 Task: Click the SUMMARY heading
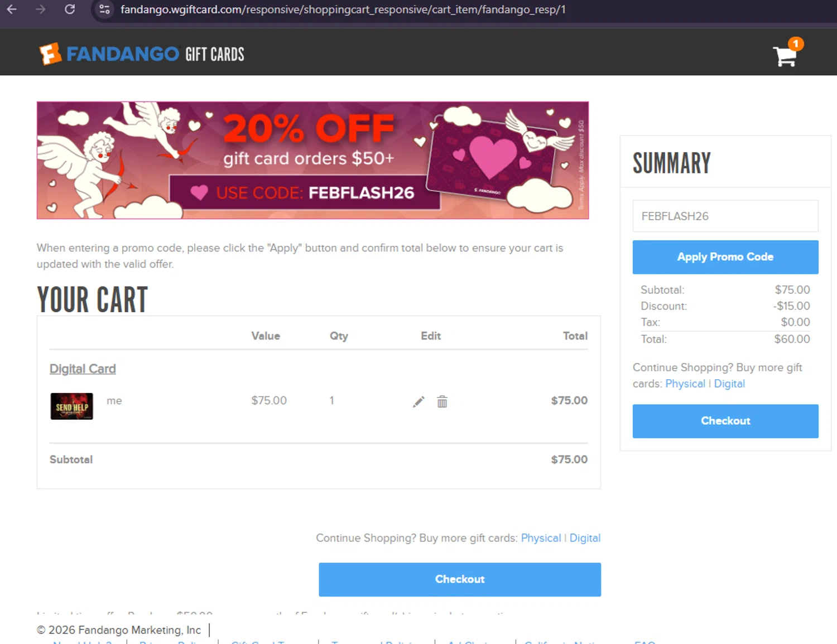[x=671, y=163]
